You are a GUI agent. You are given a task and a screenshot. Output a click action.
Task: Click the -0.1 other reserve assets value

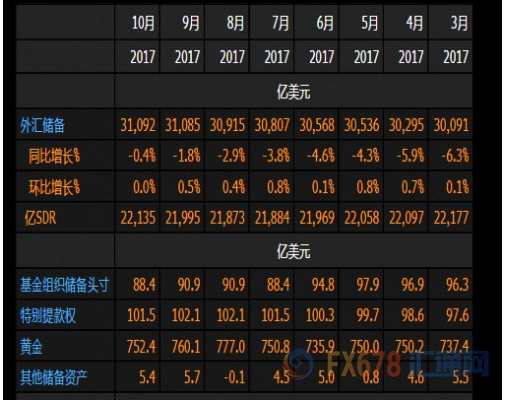point(235,377)
